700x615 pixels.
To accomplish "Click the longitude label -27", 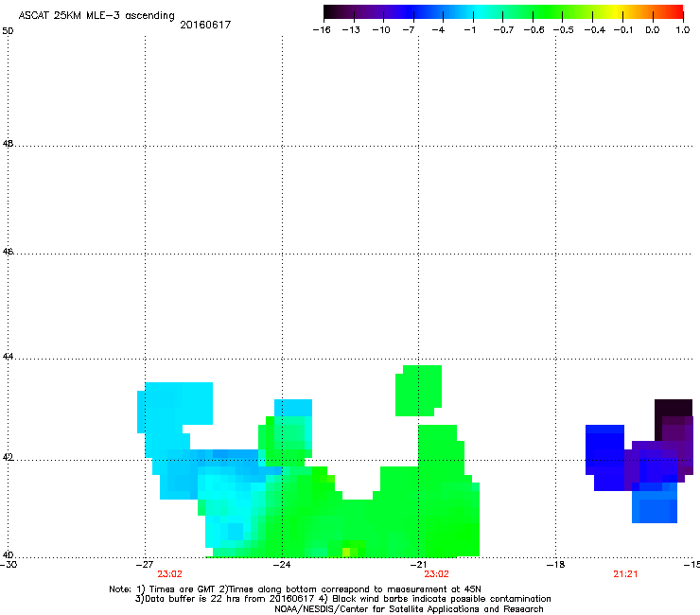I will tap(145, 565).
